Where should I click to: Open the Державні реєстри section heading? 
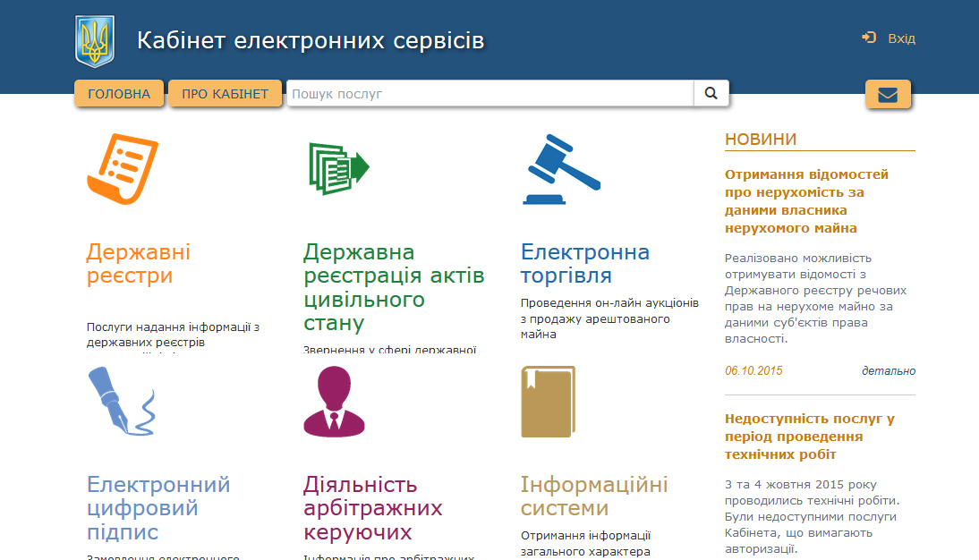pyautogui.click(x=139, y=264)
